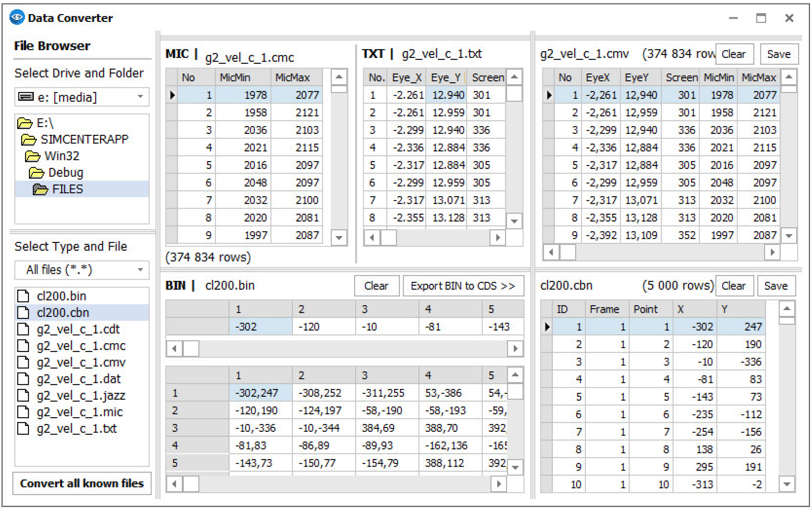Select the cl200.bin file icon
This screenshot has width=812, height=509.
[23, 296]
